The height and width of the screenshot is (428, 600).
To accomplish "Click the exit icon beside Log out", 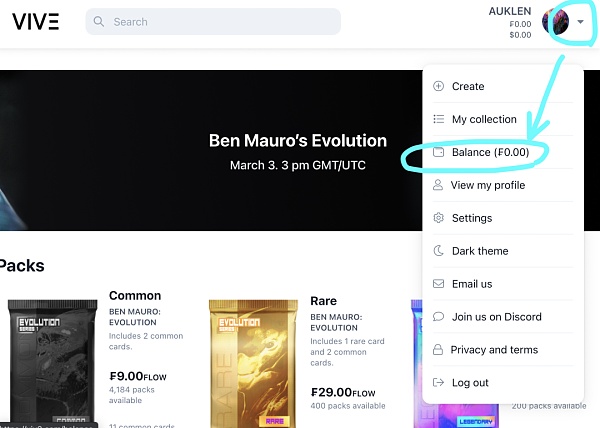I will [x=438, y=382].
